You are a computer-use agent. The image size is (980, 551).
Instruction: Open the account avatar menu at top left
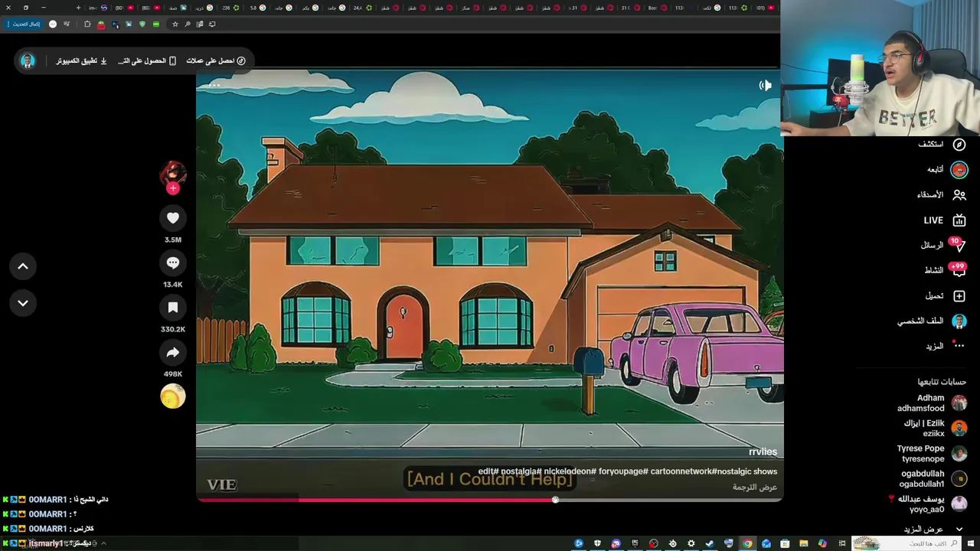28,60
